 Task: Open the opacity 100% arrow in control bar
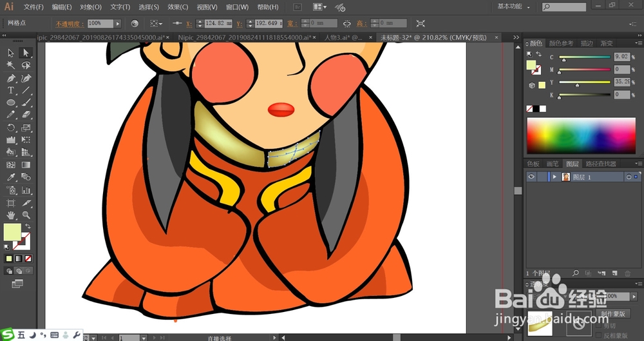pyautogui.click(x=118, y=23)
